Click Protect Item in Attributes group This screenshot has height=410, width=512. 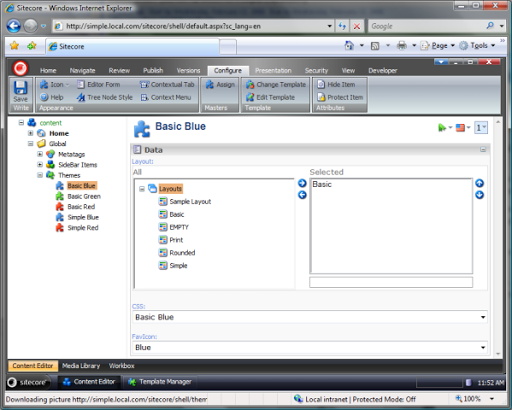tap(340, 97)
